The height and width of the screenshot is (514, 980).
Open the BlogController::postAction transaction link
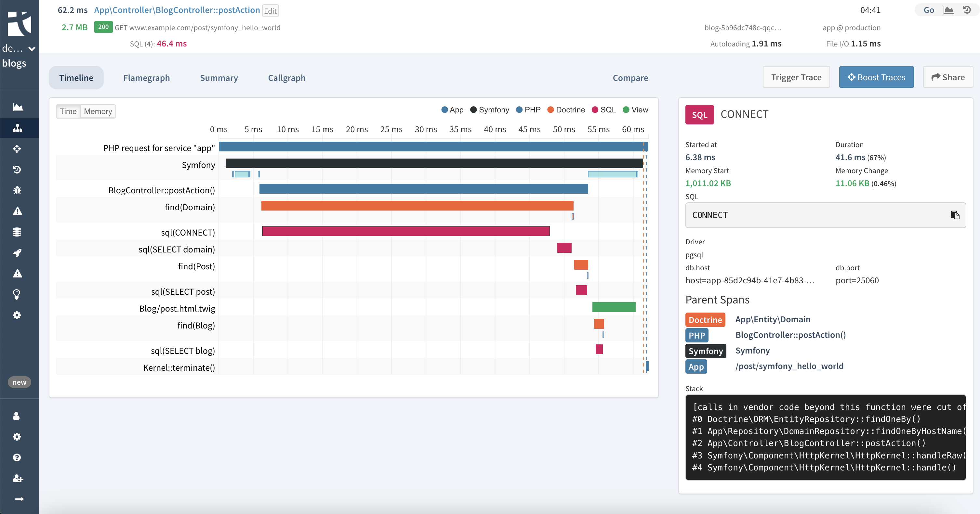point(177,10)
